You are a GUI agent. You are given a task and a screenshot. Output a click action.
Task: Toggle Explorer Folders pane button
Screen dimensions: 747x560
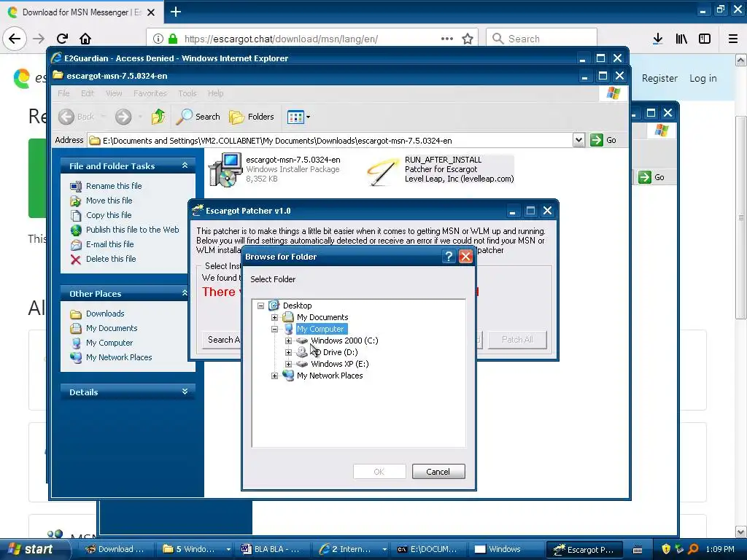pos(252,117)
